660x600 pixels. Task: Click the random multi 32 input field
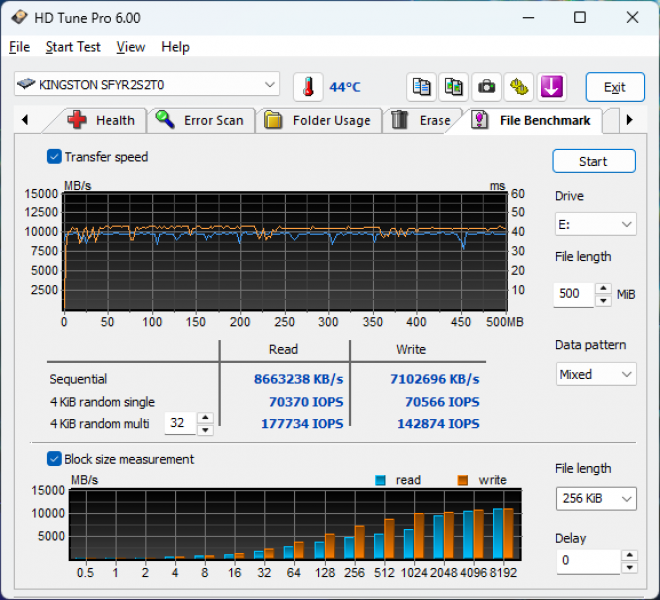[x=180, y=423]
